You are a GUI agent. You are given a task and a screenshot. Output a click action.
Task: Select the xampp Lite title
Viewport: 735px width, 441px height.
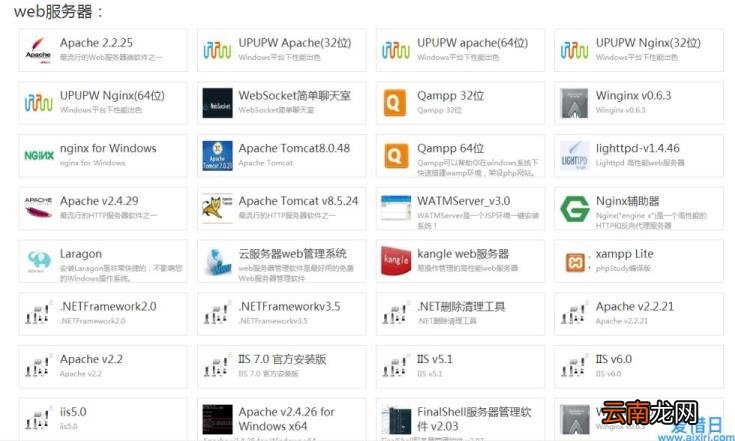coord(624,254)
